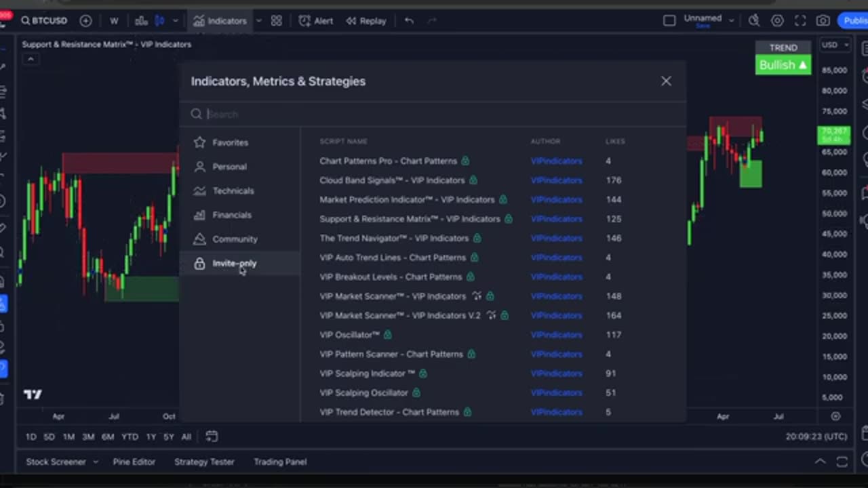This screenshot has width=868, height=488.
Task: Click the undo arrow icon
Action: (409, 21)
